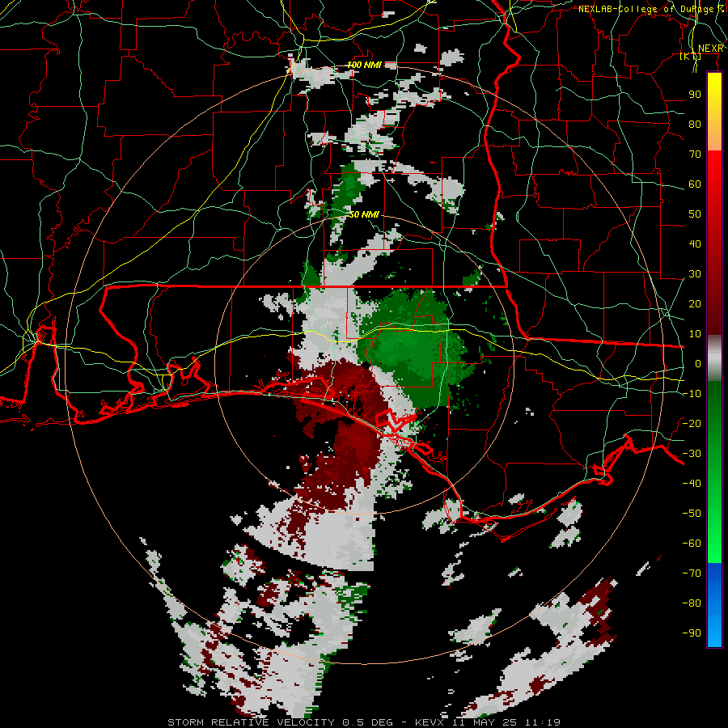Click the 40 value on velocity scale
The width and height of the screenshot is (728, 728).
[x=695, y=243]
